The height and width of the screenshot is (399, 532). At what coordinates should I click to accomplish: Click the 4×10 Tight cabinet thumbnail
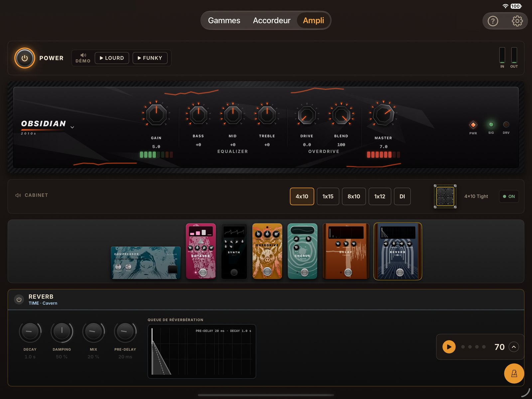pos(445,197)
